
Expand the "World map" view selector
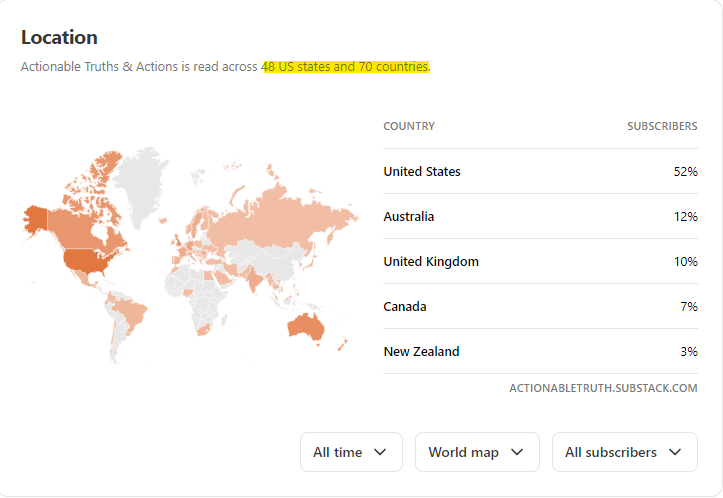[476, 452]
